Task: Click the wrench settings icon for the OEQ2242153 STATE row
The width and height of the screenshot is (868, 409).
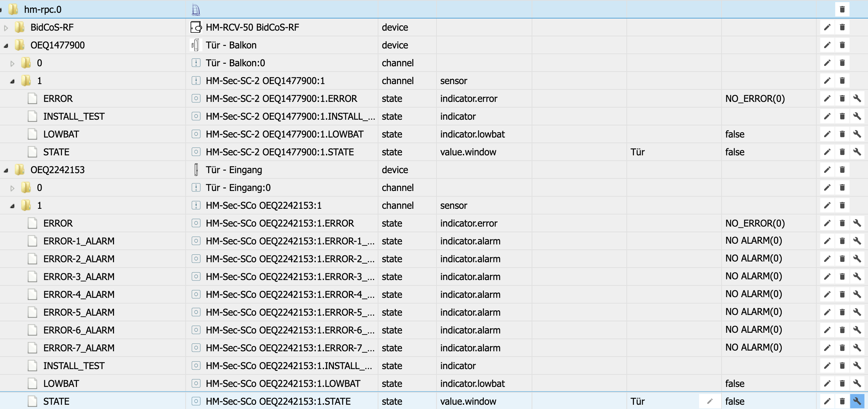Action: [x=857, y=401]
